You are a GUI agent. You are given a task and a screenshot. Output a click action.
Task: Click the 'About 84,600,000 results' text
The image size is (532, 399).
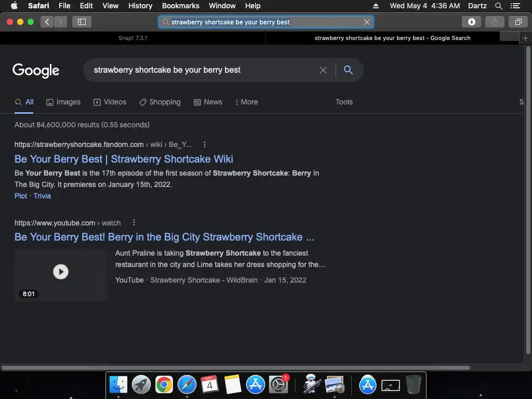click(82, 125)
